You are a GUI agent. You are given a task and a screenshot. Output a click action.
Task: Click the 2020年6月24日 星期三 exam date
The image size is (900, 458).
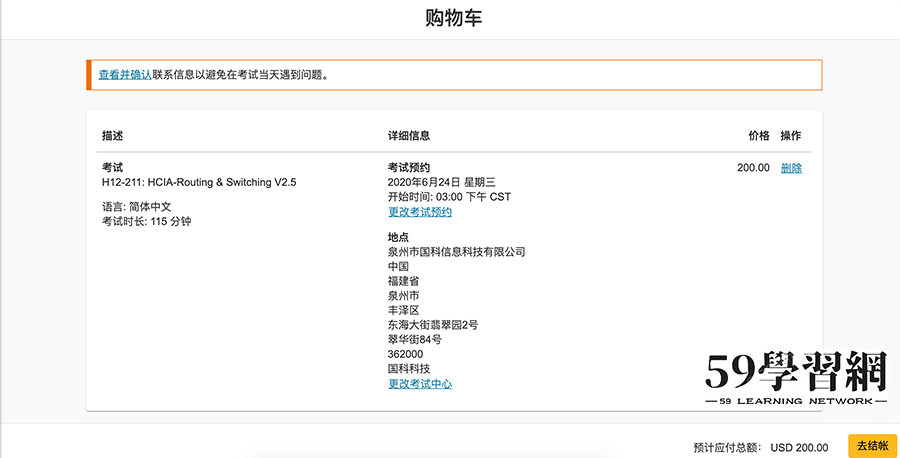tap(441, 182)
